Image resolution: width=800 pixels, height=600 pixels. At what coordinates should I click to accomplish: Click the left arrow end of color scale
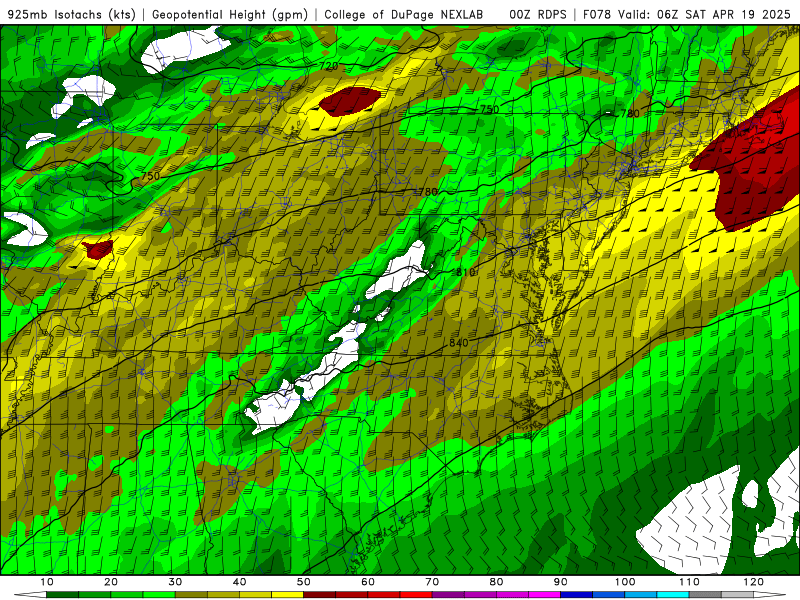click(x=30, y=595)
